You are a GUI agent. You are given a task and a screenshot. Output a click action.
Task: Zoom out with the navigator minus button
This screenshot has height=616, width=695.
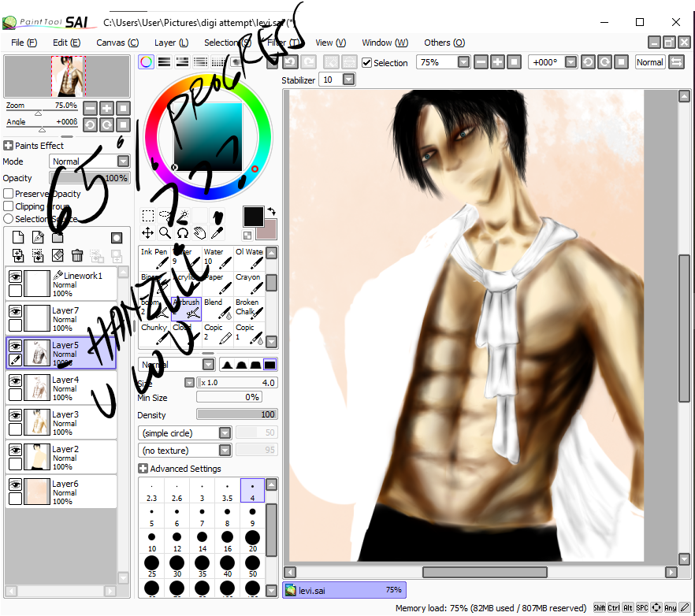click(x=90, y=108)
